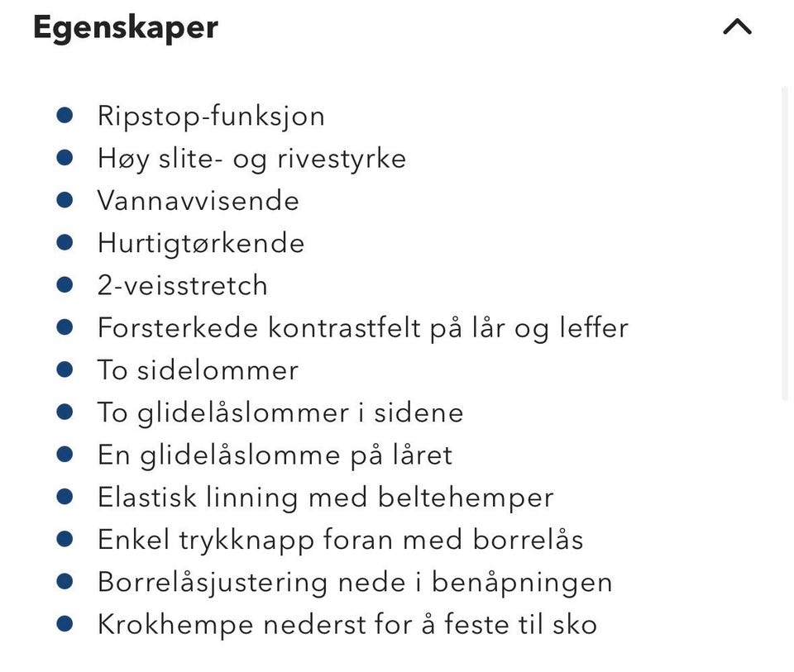Click the bullet beside Ripstop-funksjon

point(65,116)
